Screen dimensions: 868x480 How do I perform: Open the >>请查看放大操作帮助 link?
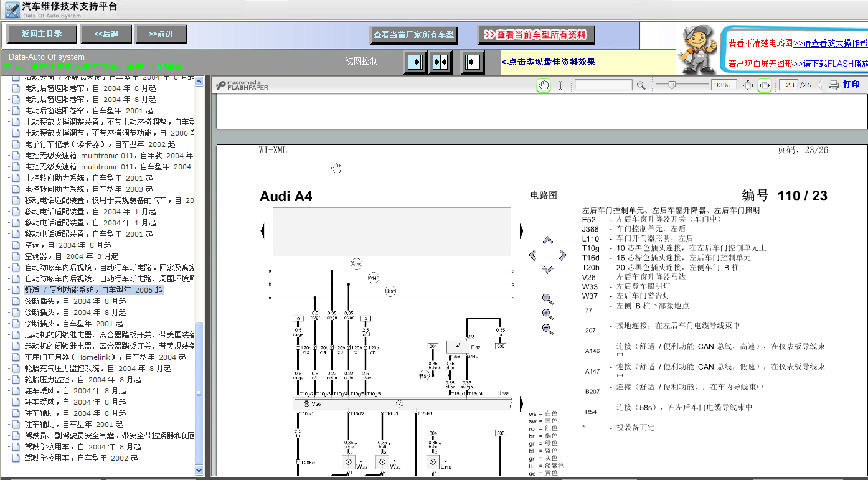(831, 43)
